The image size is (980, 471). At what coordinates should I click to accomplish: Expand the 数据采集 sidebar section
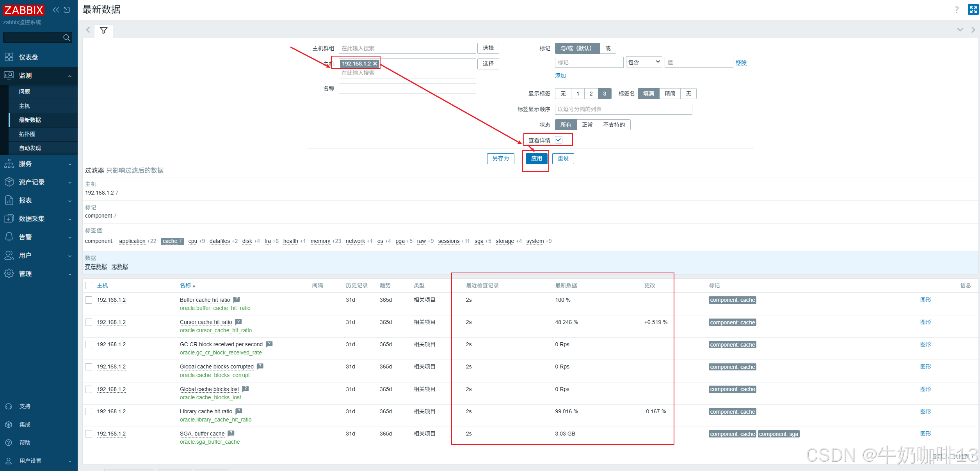click(x=32, y=219)
